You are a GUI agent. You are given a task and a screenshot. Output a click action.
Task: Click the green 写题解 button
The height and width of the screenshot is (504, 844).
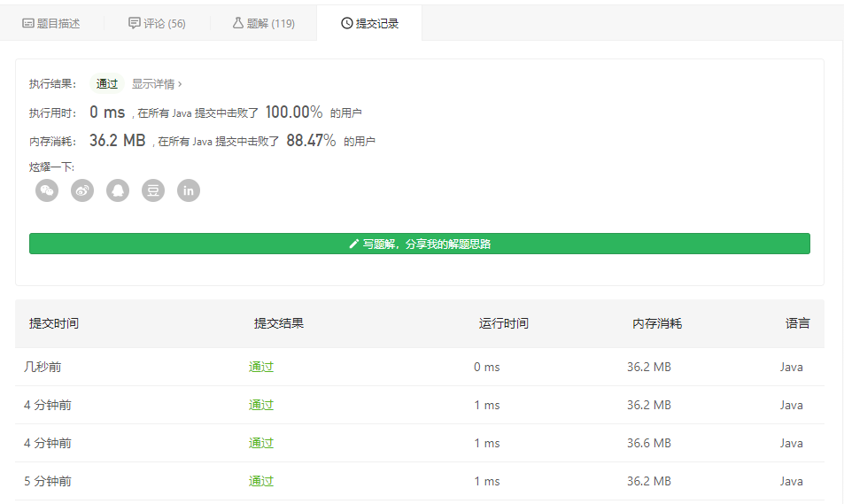click(x=420, y=244)
